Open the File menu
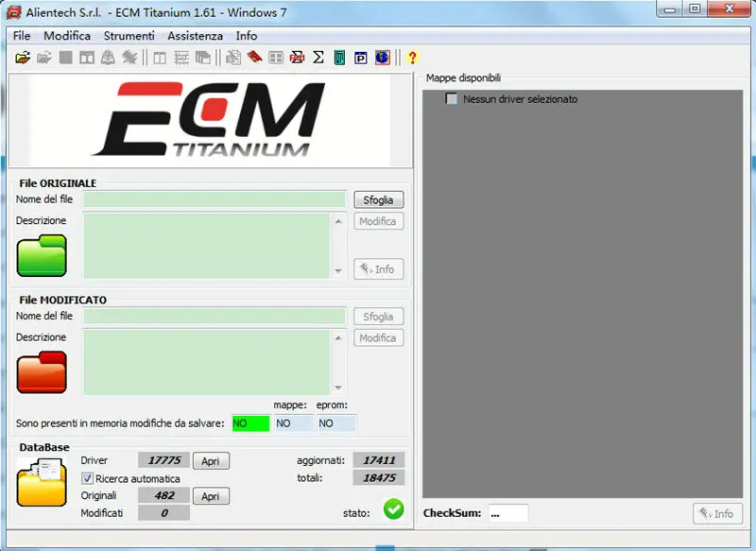This screenshot has width=756, height=551. click(22, 36)
